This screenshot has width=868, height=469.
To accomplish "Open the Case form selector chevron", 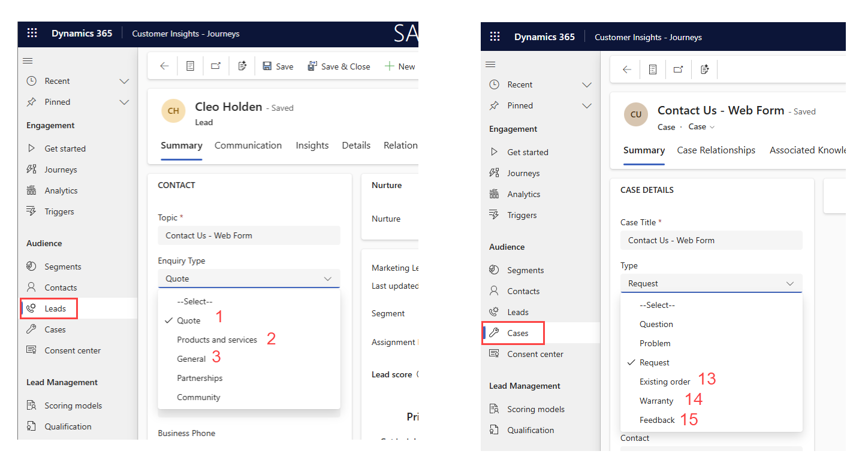I will (x=712, y=127).
